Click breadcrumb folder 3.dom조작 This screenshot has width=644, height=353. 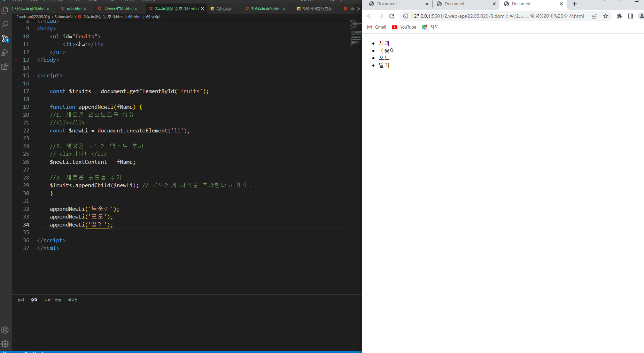click(x=64, y=17)
